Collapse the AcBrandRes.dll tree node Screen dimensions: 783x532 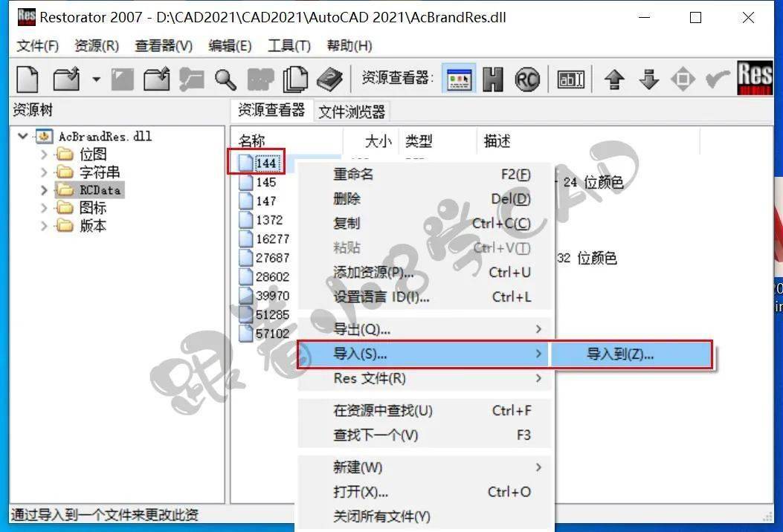23,136
